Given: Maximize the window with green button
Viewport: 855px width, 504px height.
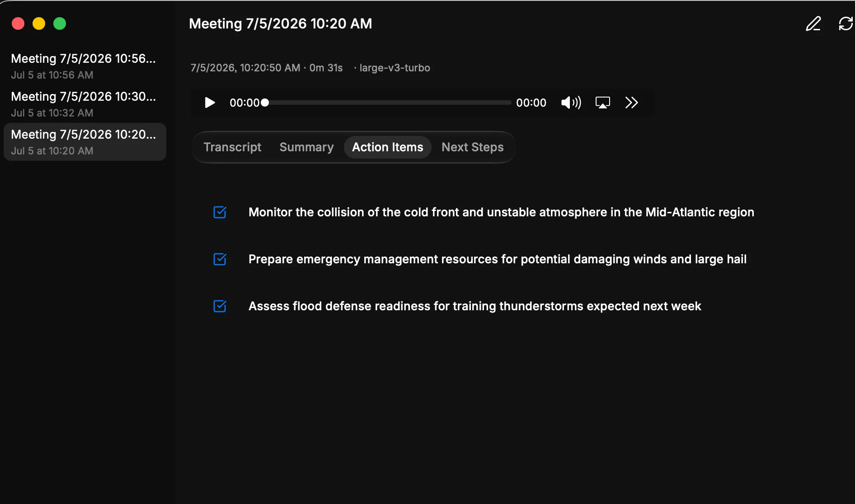Looking at the screenshot, I should [x=60, y=23].
